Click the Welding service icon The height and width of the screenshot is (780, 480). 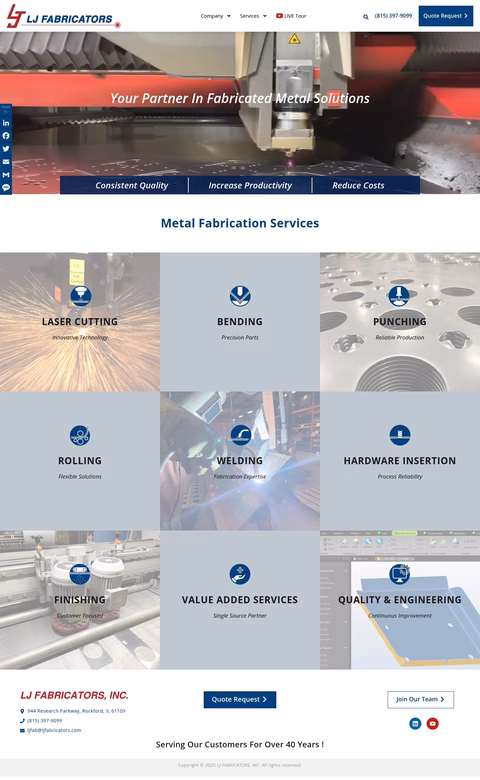coord(240,435)
